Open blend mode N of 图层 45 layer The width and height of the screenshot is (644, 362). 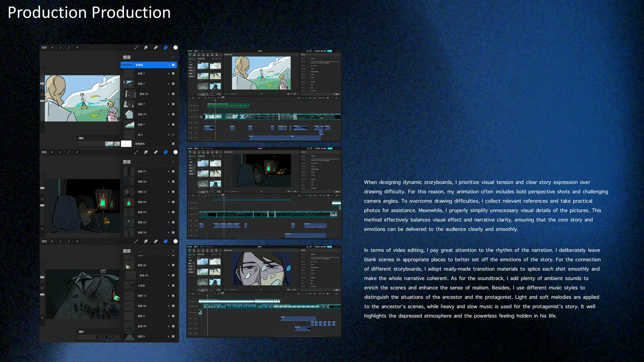[x=169, y=306]
